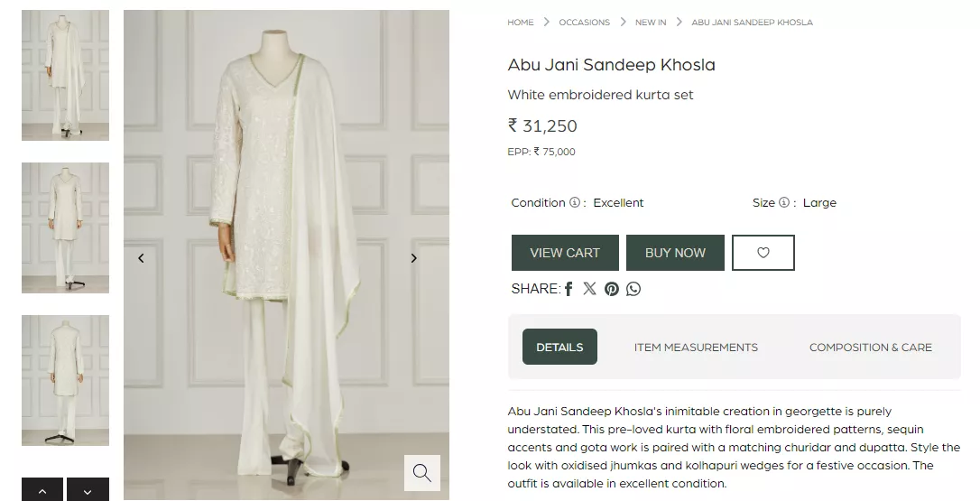Go to the Home breadcrumb link
Viewport: 980px width, 501px height.
pos(520,23)
